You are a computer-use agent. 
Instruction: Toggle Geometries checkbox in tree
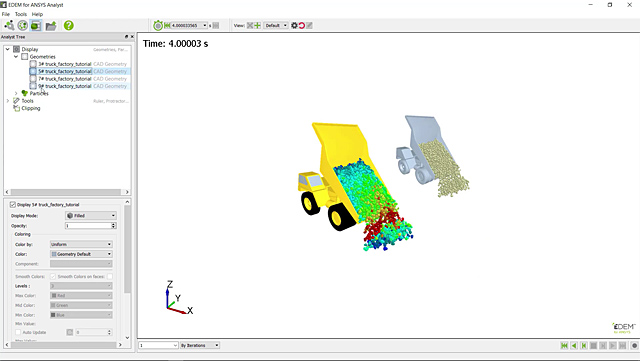24,56
